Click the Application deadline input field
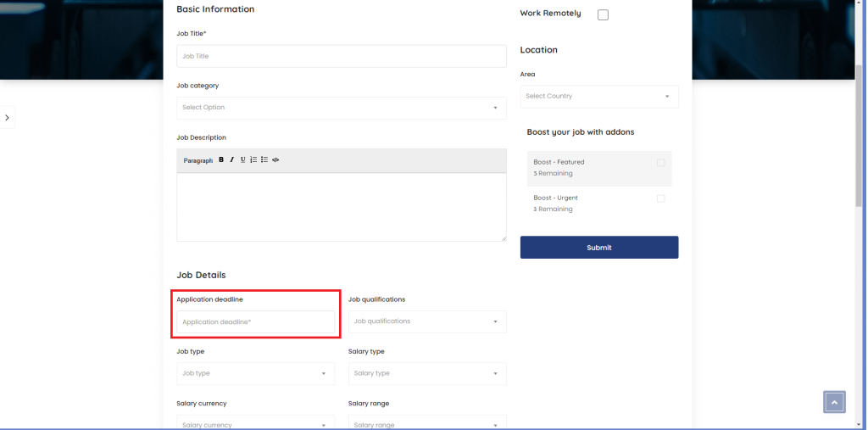Image resolution: width=868 pixels, height=430 pixels. [x=255, y=322]
